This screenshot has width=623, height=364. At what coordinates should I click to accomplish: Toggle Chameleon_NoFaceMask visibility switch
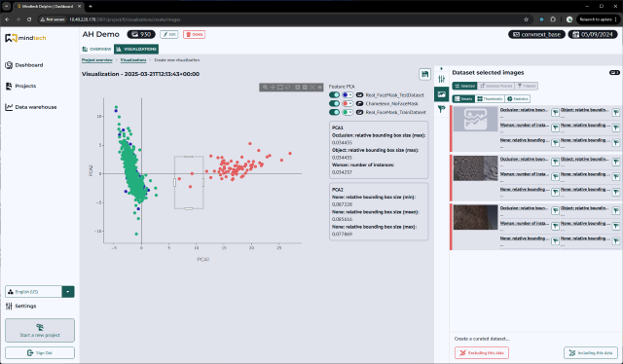point(334,104)
